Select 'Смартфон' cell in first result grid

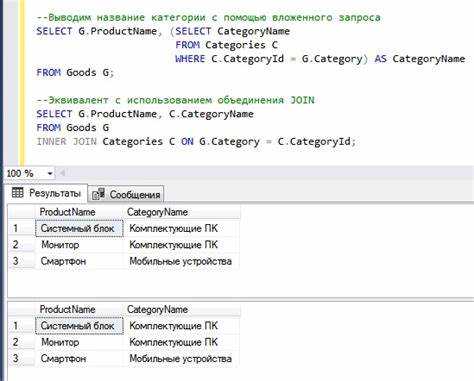pos(79,261)
